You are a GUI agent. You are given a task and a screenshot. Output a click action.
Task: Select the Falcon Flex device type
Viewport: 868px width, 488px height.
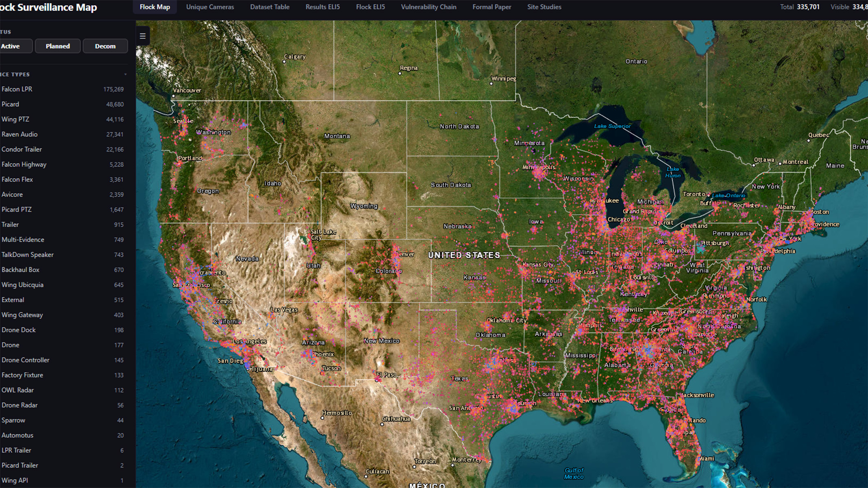tap(63, 179)
